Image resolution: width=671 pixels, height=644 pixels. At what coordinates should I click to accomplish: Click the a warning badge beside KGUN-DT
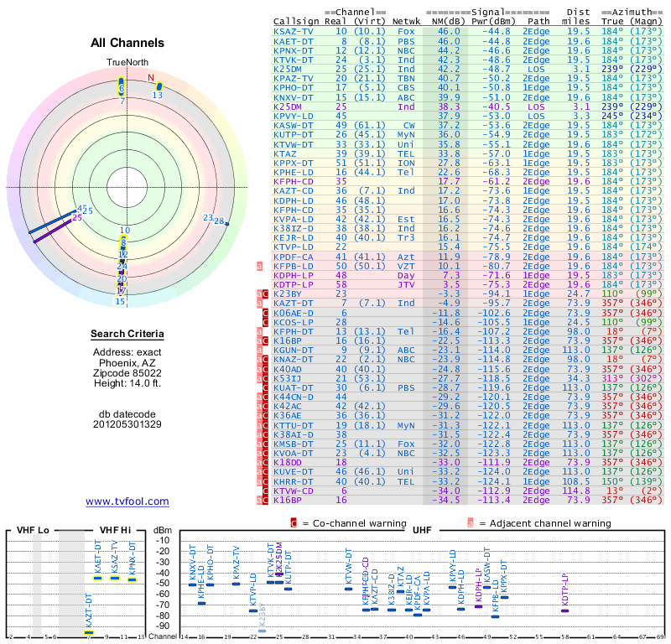(259, 350)
